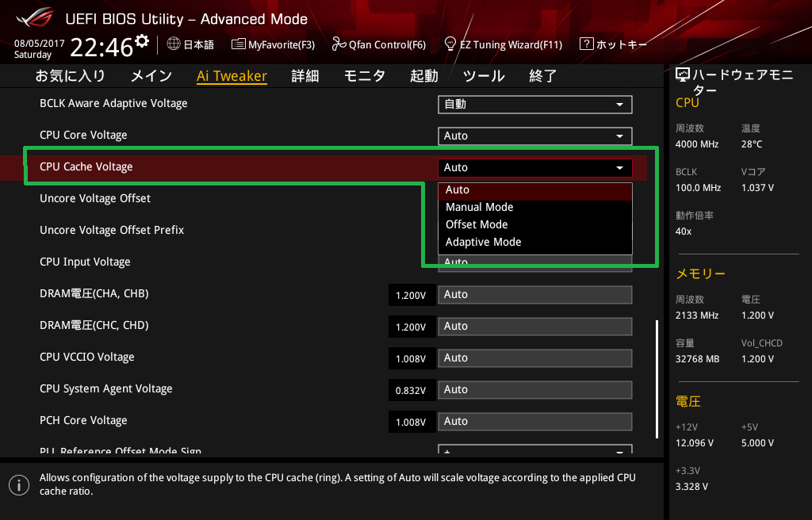812x520 pixels.
Task: Click the settings list scrollbar
Action: coord(657,379)
